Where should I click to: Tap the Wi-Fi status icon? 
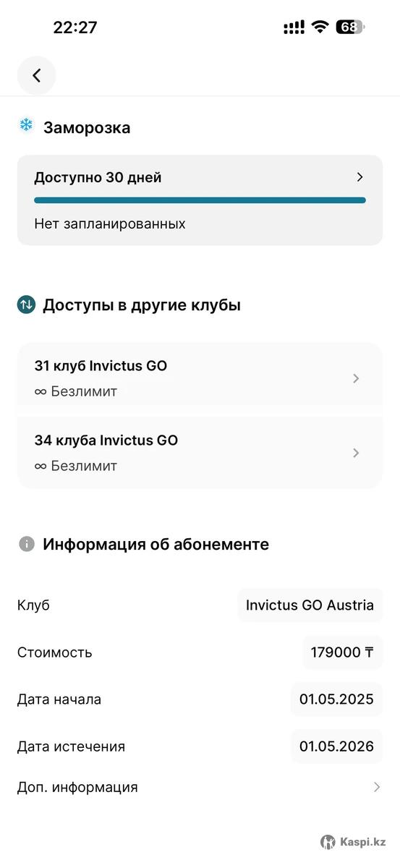[320, 27]
